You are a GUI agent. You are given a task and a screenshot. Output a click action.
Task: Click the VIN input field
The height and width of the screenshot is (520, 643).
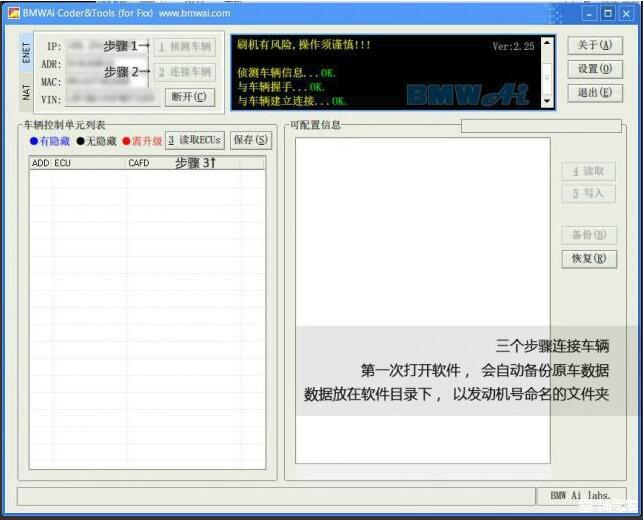click(112, 98)
